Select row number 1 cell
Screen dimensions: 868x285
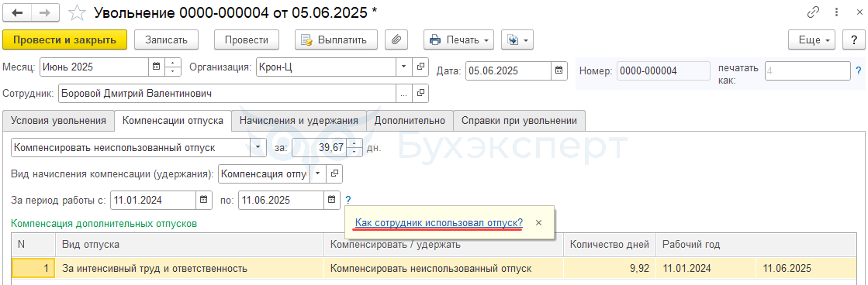(x=33, y=269)
